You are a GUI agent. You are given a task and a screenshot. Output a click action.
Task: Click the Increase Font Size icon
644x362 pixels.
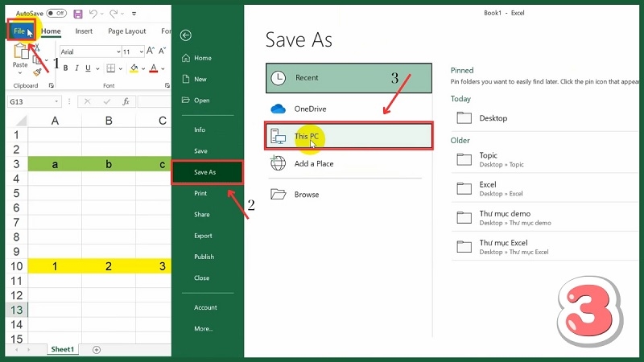151,51
